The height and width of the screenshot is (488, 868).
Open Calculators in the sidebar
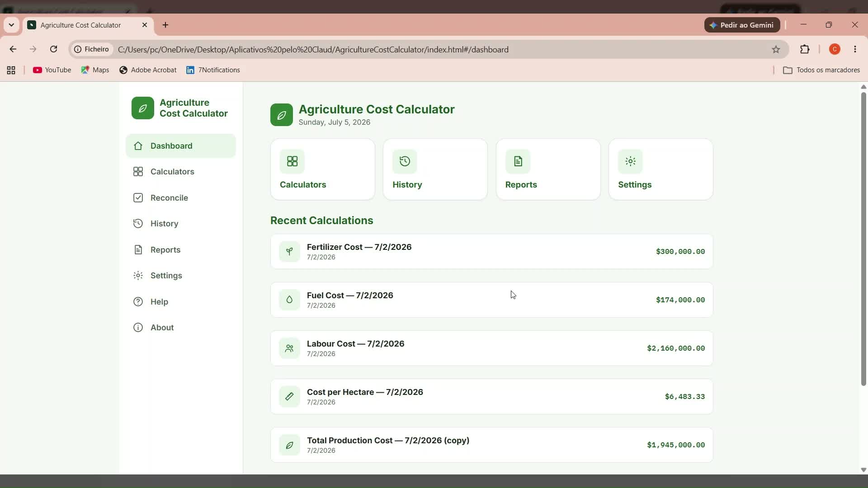(180, 172)
